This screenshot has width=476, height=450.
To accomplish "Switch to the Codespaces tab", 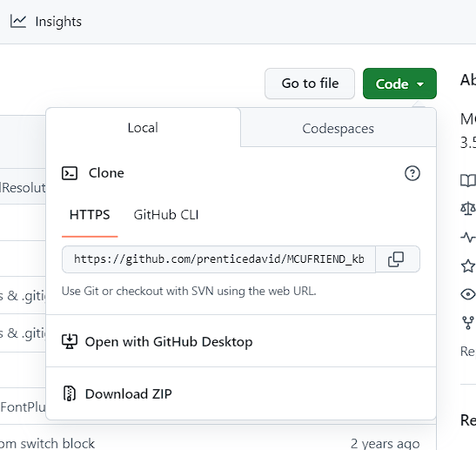I will (339, 129).
